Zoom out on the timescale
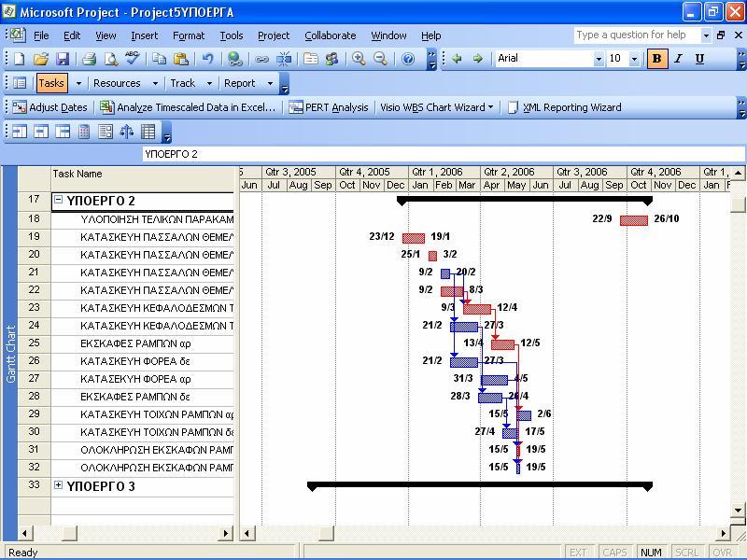 (380, 59)
